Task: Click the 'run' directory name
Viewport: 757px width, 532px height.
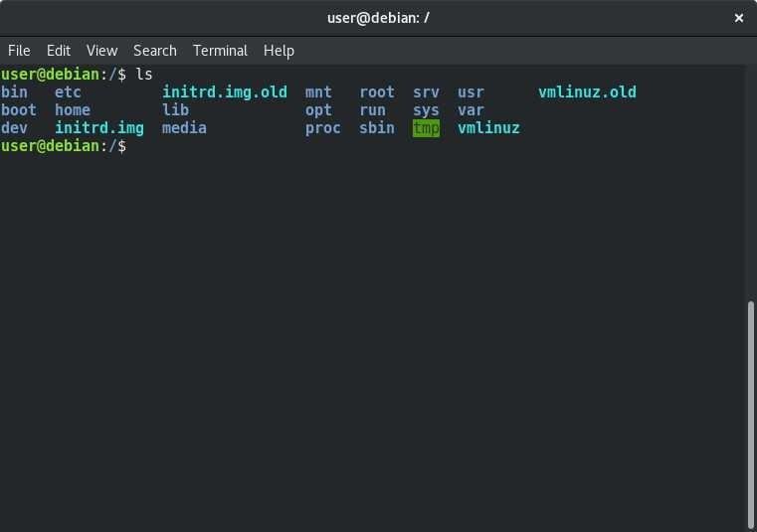Action: (x=372, y=110)
